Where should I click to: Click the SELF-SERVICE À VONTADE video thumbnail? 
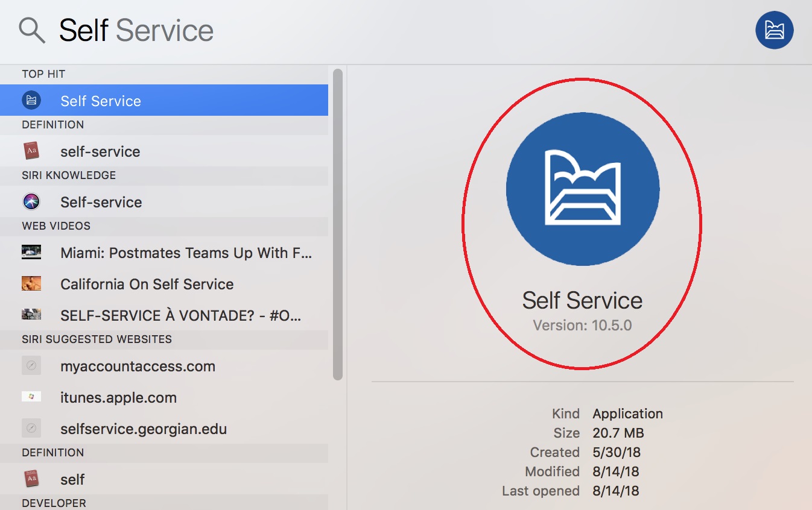coord(31,314)
